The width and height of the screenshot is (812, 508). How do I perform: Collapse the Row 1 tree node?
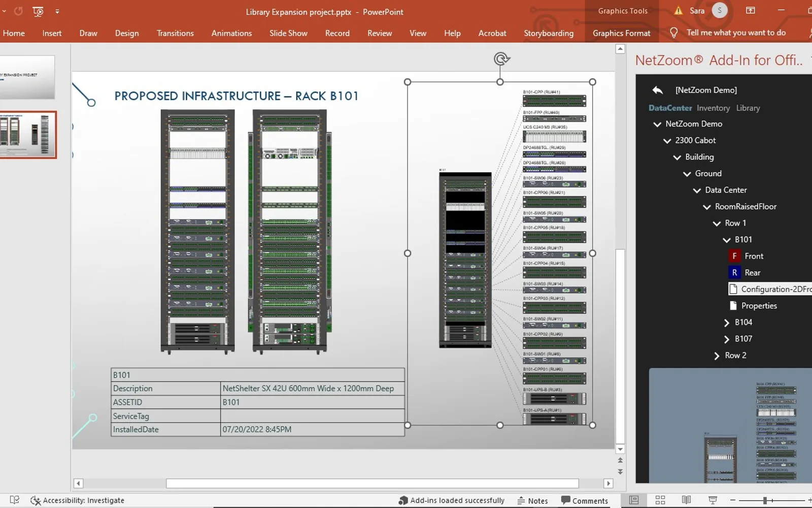[717, 224]
